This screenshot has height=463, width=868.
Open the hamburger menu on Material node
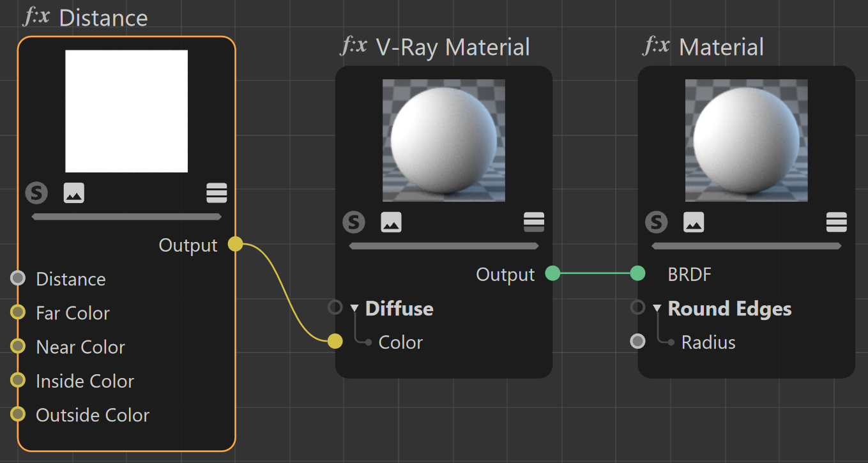[837, 222]
